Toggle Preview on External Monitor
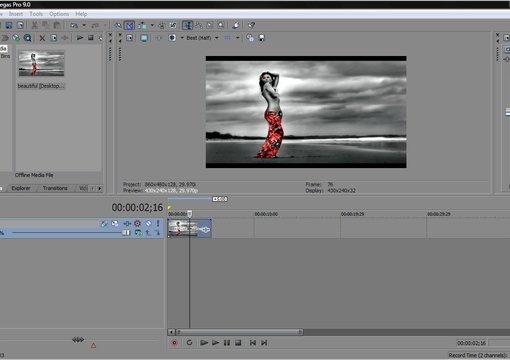 [144, 38]
